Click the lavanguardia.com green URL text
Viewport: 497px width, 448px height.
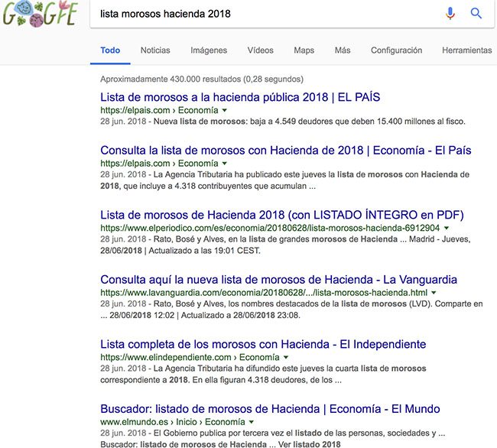pos(264,293)
